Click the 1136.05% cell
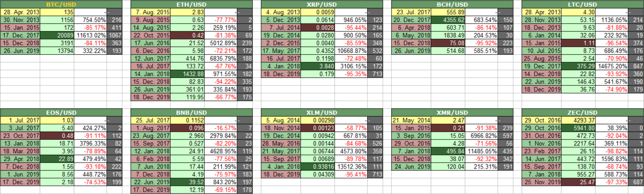 click(x=612, y=20)
